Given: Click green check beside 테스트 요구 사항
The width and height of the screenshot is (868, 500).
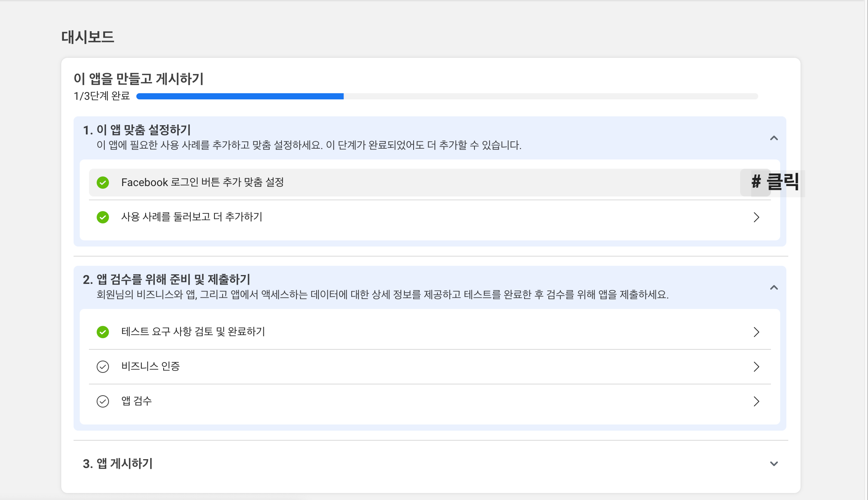Looking at the screenshot, I should coord(103,332).
